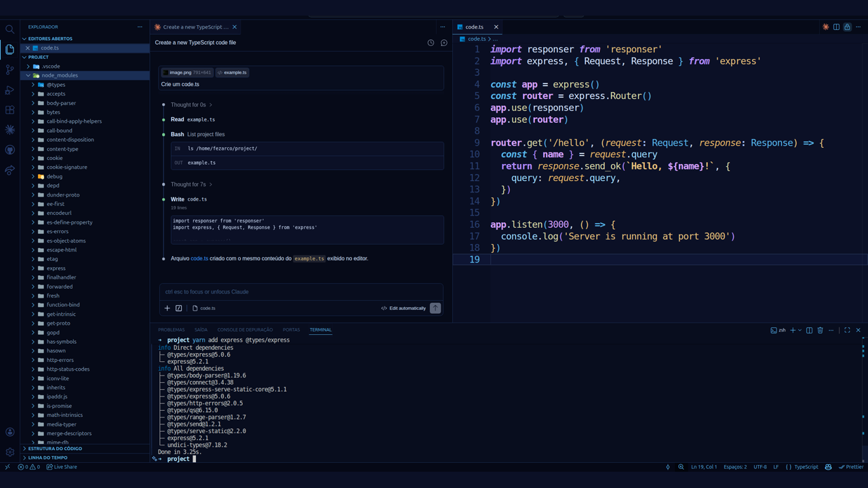This screenshot has width=868, height=488.
Task: Open the Extensions view
Action: click(x=9, y=110)
